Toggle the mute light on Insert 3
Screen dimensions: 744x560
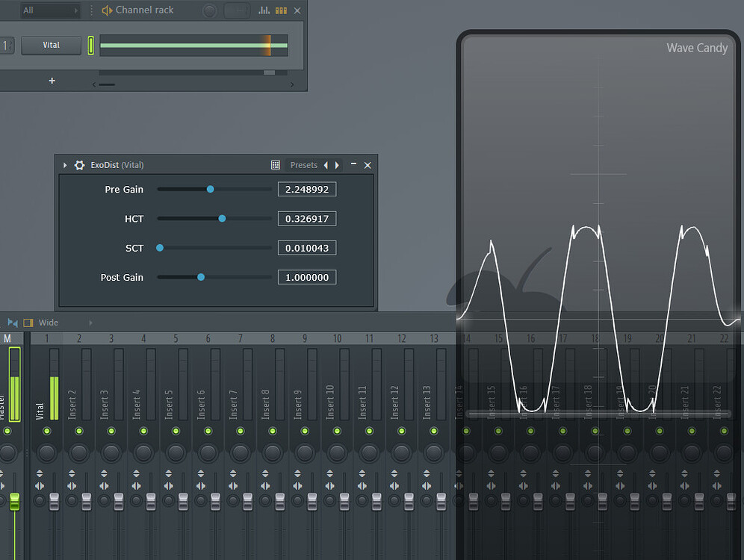pos(111,431)
